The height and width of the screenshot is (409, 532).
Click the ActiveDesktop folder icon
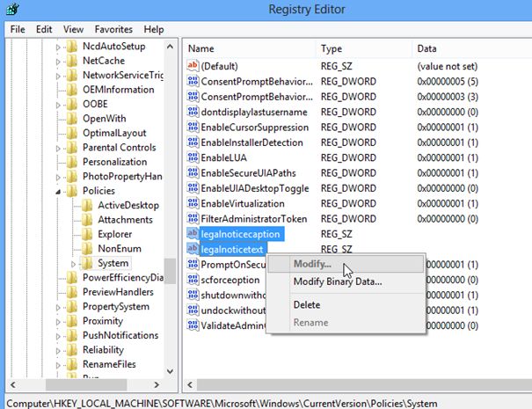(x=87, y=205)
